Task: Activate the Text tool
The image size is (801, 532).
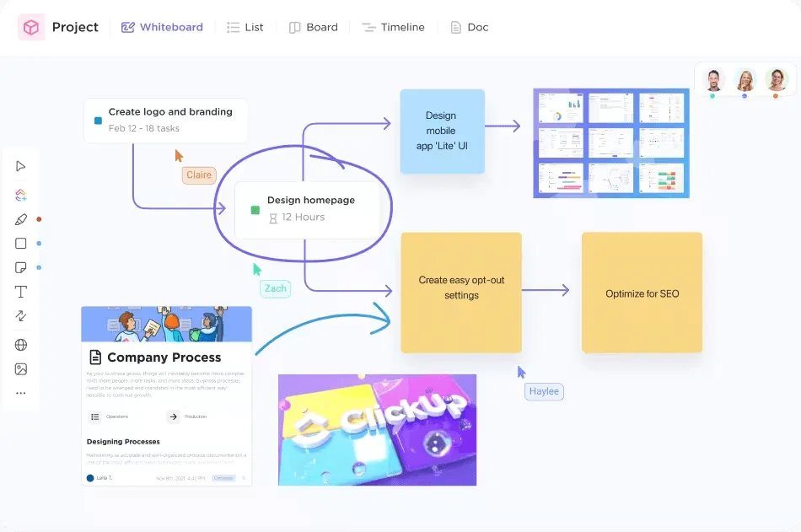Action: pos(20,292)
